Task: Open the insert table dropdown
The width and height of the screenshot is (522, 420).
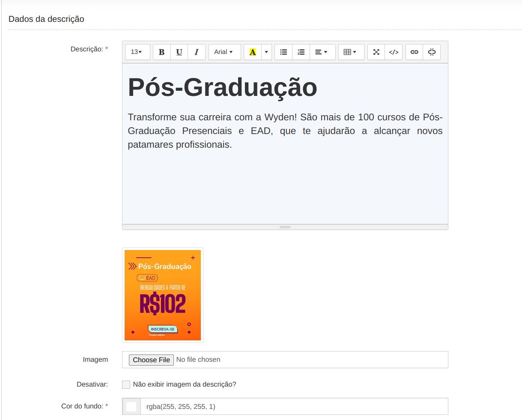Action: click(351, 52)
